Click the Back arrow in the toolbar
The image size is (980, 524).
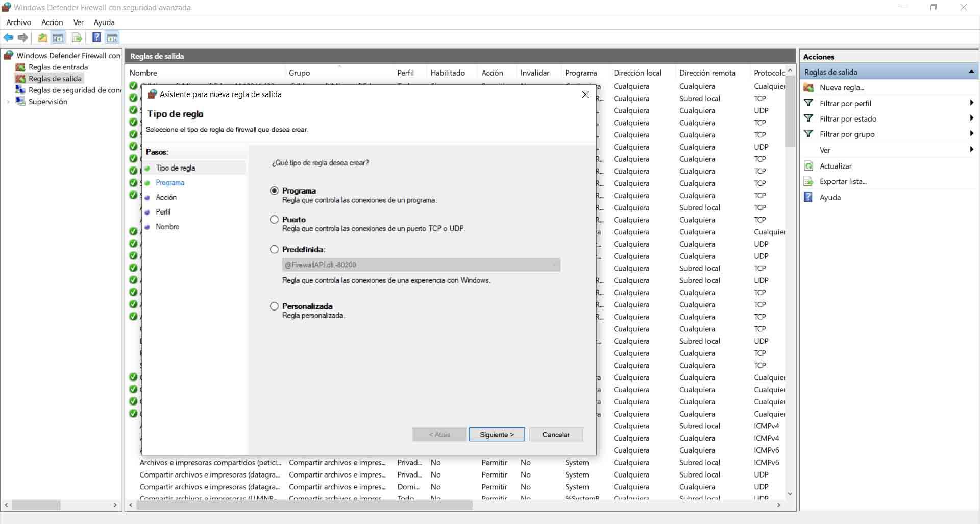(8, 37)
